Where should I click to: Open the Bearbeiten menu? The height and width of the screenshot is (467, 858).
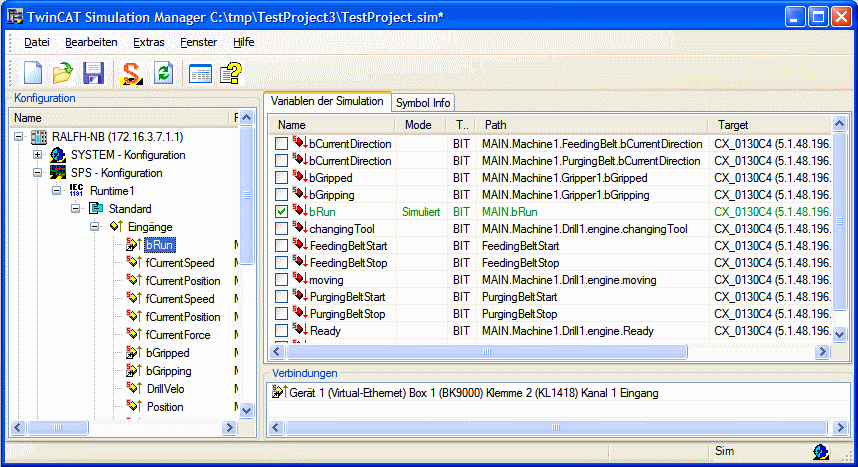(x=91, y=42)
